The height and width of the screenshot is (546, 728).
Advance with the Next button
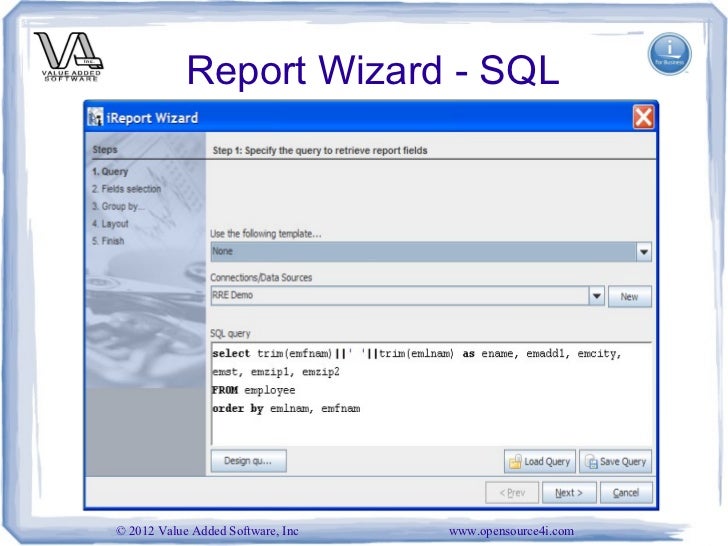coord(569,493)
